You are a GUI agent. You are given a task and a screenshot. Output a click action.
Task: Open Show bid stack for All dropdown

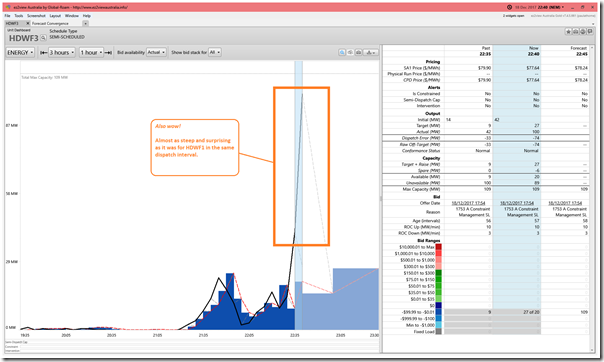[x=215, y=52]
